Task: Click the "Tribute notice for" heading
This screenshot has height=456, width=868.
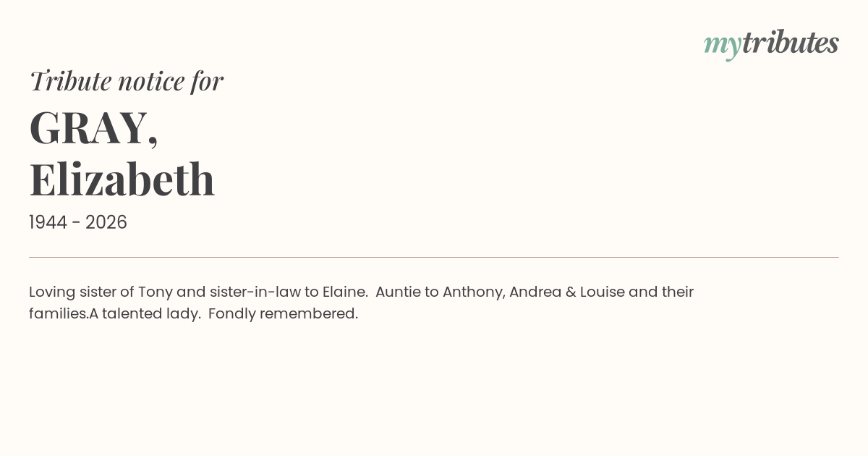Action: pos(126,81)
